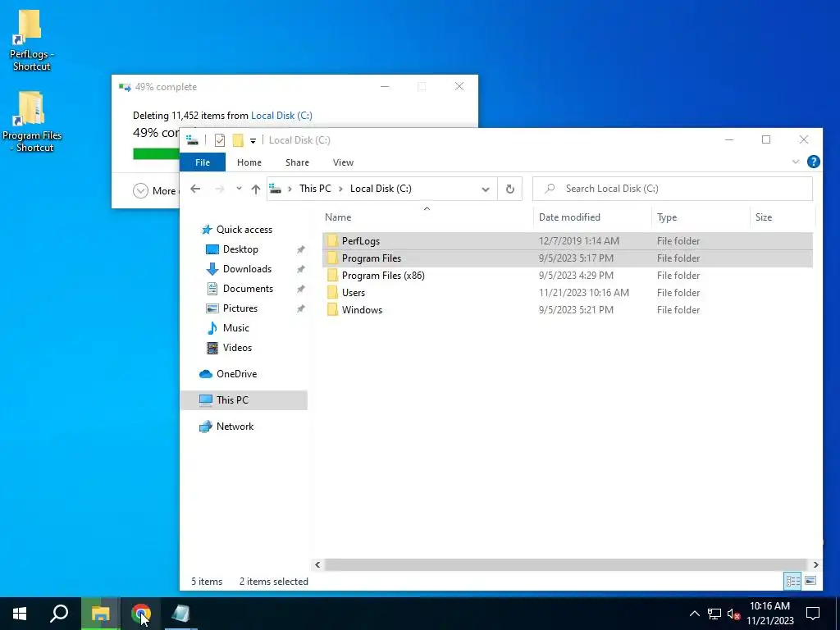Unpin Downloads using its pin icon
The image size is (840, 630).
pyautogui.click(x=301, y=269)
